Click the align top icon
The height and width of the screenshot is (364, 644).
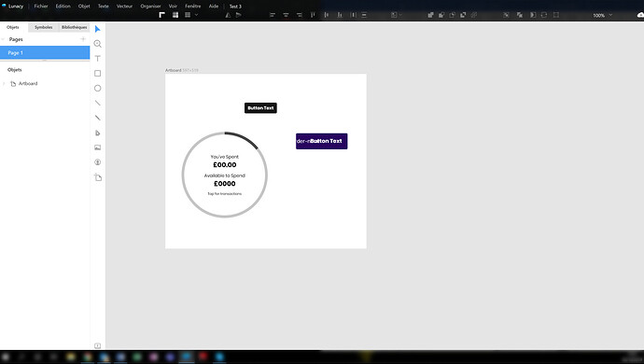pyautogui.click(x=313, y=15)
